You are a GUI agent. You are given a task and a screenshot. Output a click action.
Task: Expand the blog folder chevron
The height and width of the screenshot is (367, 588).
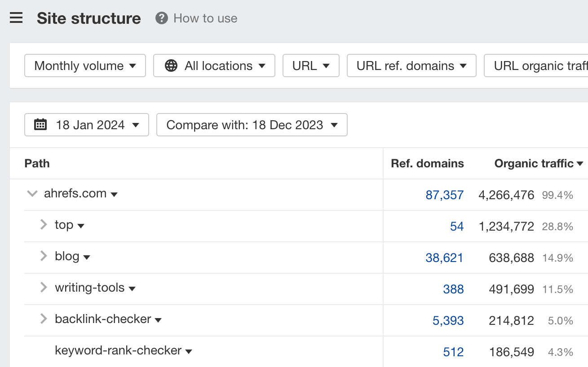point(44,256)
